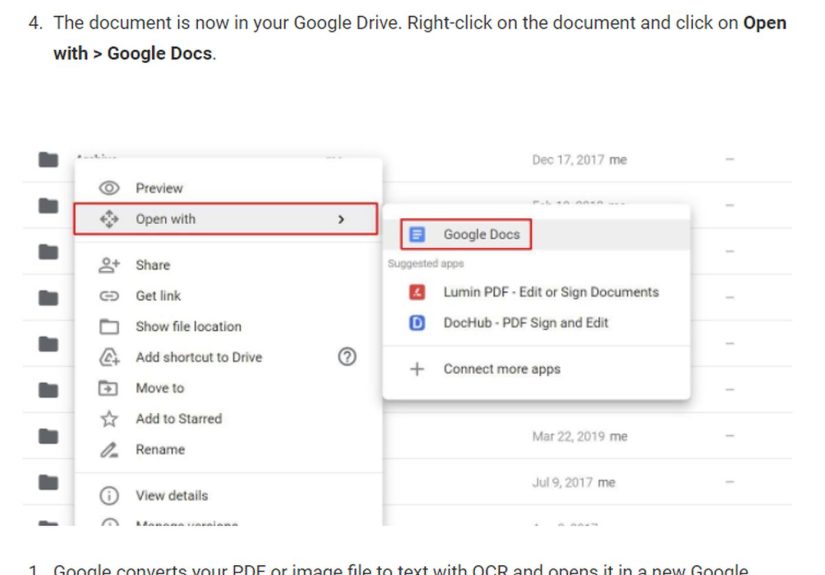
Task: Select DocHub - PDF Sign and Edit
Action: pos(525,323)
